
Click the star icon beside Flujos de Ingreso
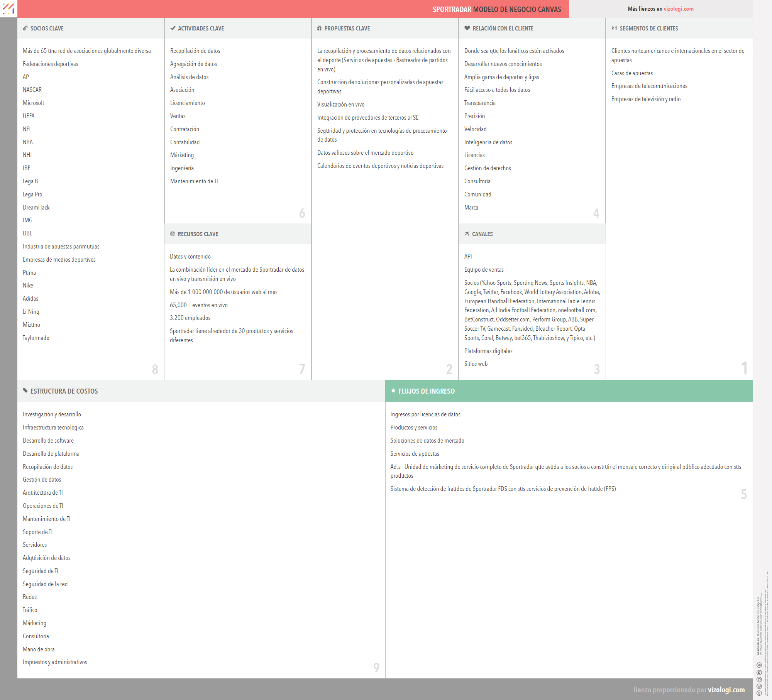point(393,391)
